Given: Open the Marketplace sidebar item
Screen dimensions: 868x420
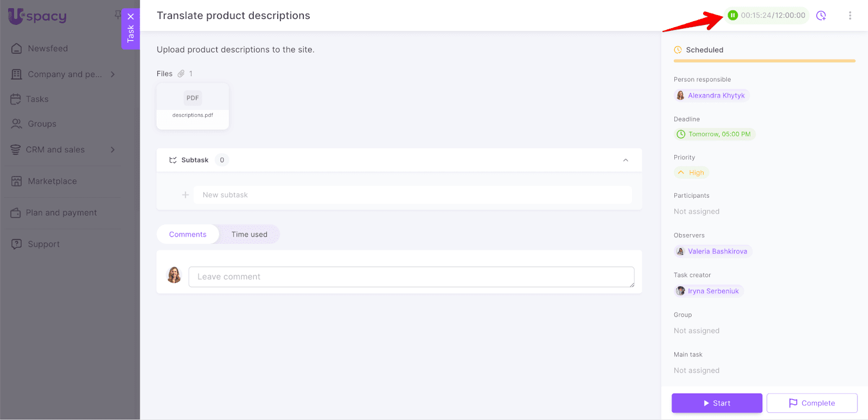Looking at the screenshot, I should 52,182.
